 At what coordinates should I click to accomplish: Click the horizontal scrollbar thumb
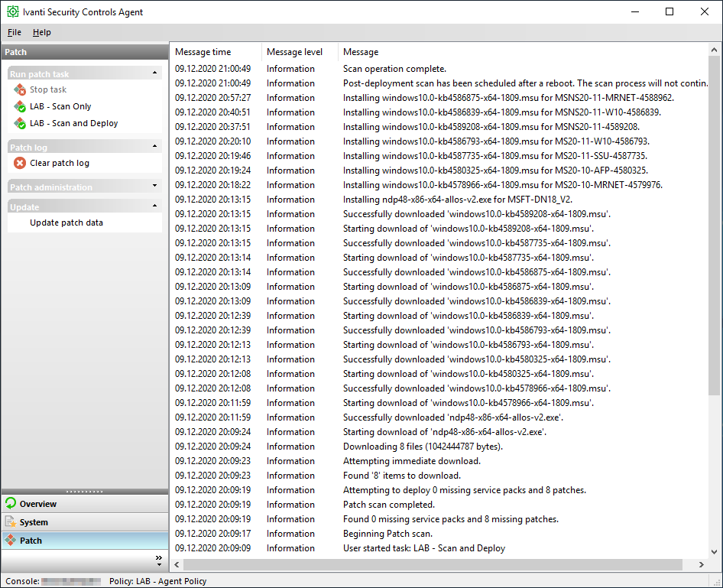point(433,564)
